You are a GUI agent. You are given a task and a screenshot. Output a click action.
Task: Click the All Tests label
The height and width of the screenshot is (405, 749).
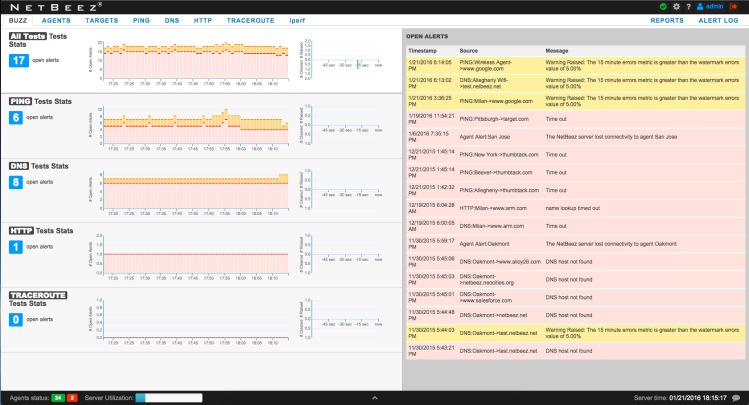(28, 36)
